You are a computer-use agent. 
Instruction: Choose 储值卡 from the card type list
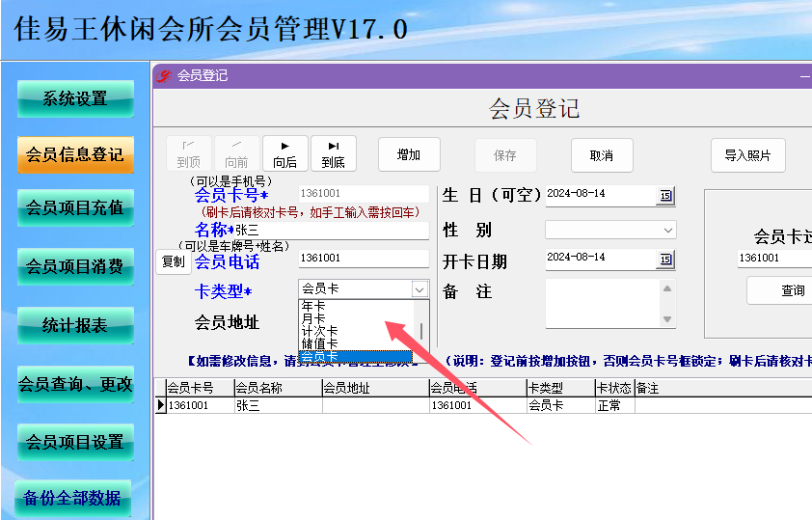[356, 343]
